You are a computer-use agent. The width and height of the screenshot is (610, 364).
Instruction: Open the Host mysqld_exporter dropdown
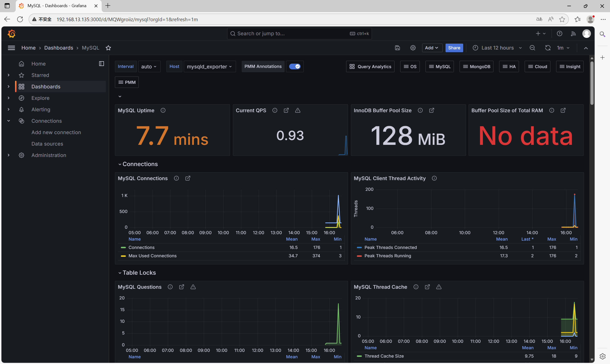209,66
